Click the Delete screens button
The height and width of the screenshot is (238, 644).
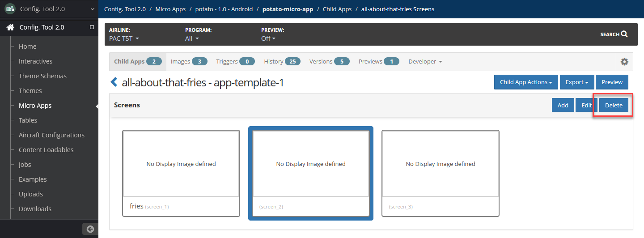pyautogui.click(x=614, y=105)
